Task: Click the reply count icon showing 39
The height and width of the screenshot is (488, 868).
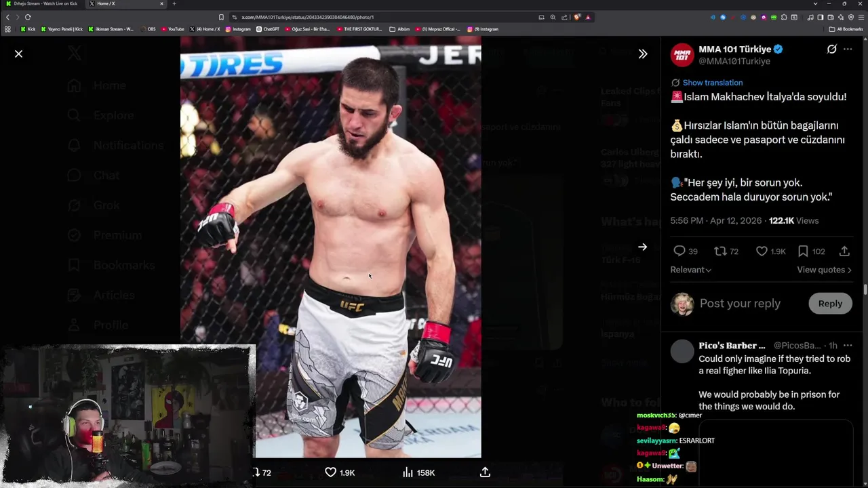Action: click(x=679, y=251)
